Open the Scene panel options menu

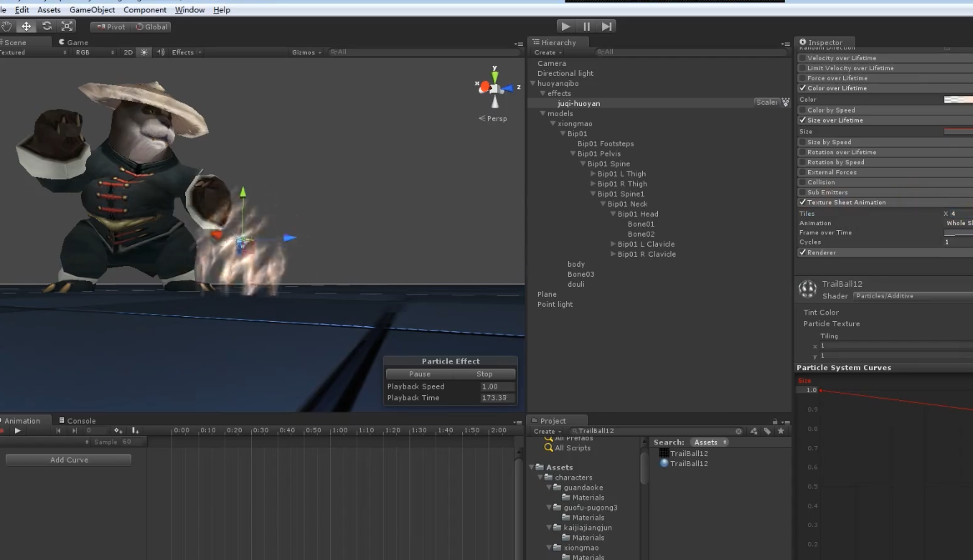click(x=519, y=44)
